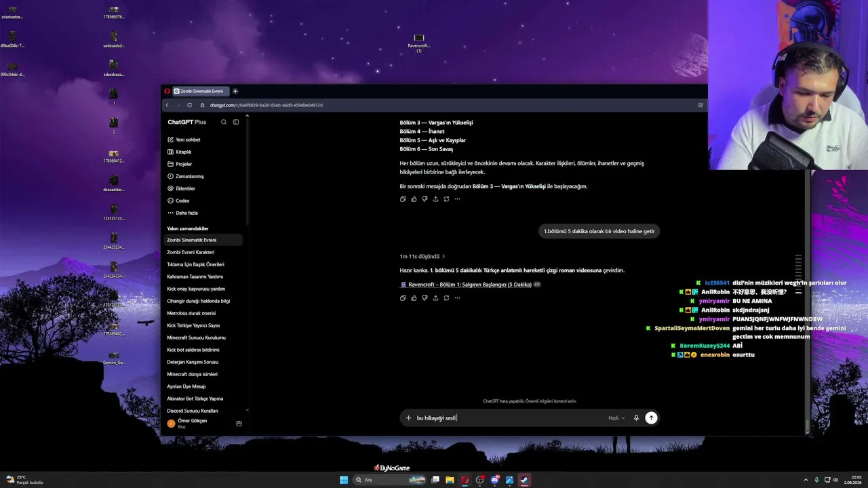
Task: Open the Windows Start menu
Action: pos(344,480)
